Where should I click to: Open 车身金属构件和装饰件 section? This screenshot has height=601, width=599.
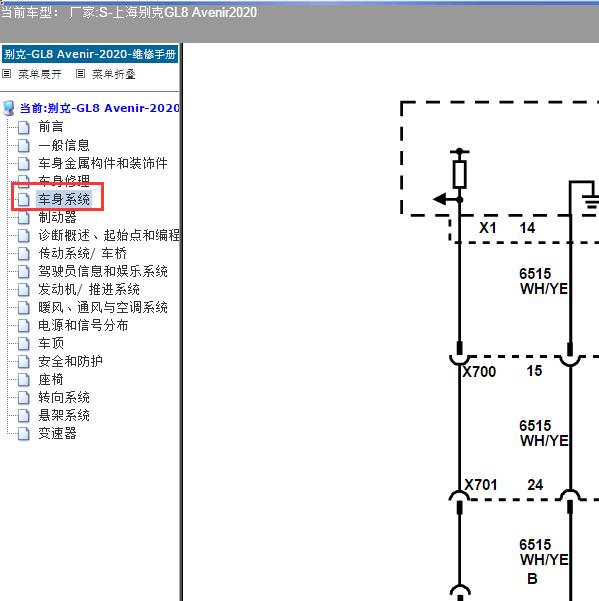[103, 163]
